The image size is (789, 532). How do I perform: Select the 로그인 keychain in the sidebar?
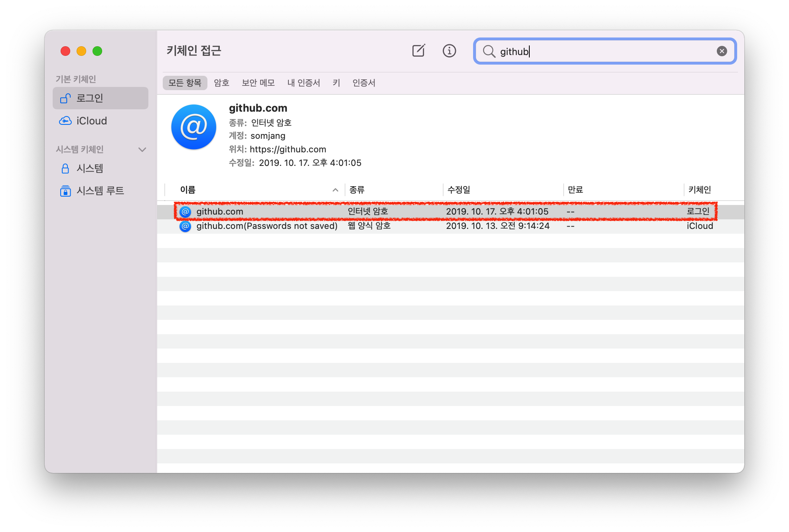click(x=101, y=98)
